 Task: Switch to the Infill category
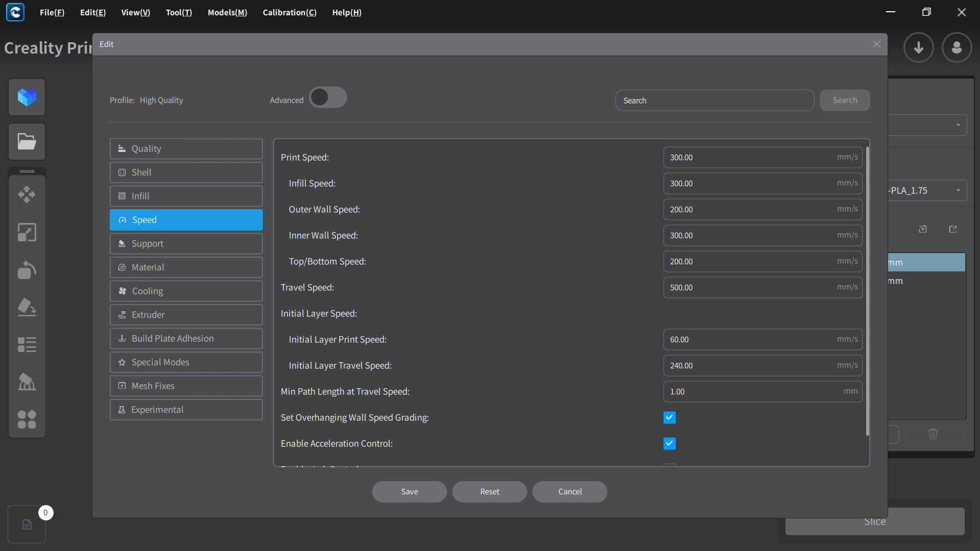pyautogui.click(x=186, y=196)
